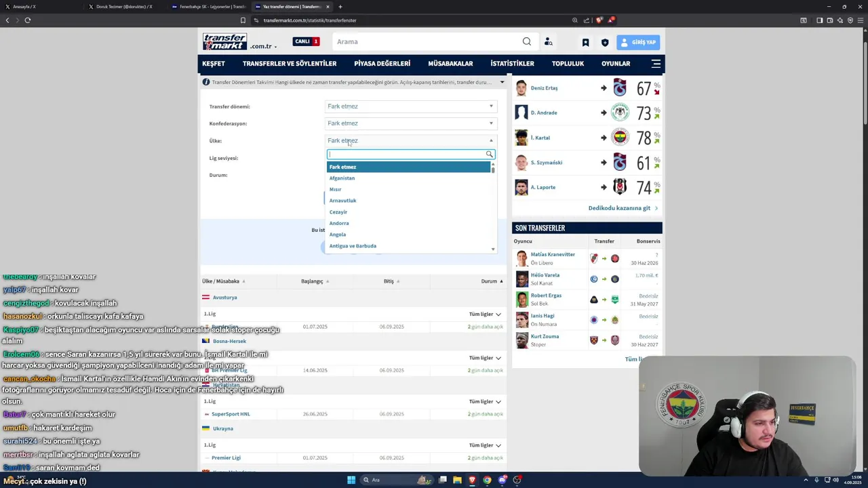
Task: Click Dedikodu kazanına git link
Action: click(x=623, y=208)
